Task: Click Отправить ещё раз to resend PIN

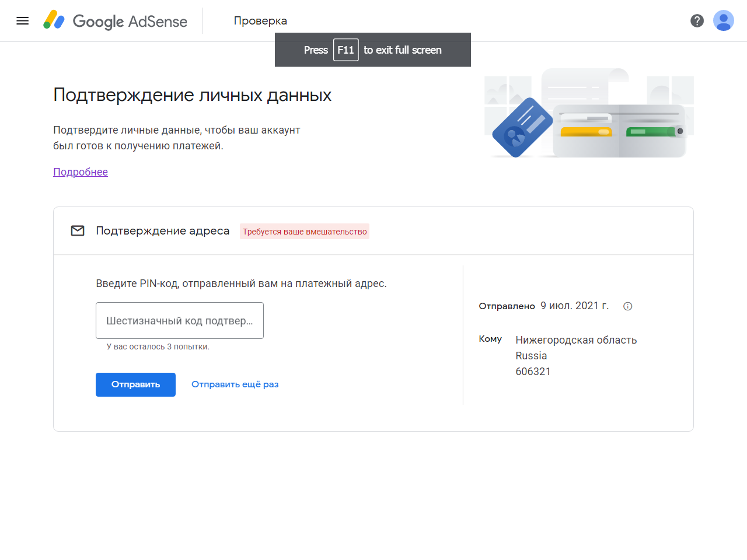Action: [235, 384]
